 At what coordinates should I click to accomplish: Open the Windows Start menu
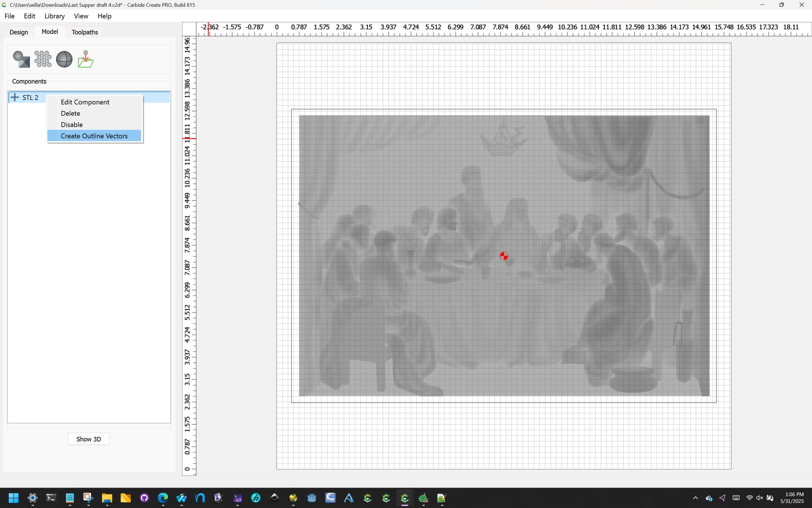coord(14,498)
